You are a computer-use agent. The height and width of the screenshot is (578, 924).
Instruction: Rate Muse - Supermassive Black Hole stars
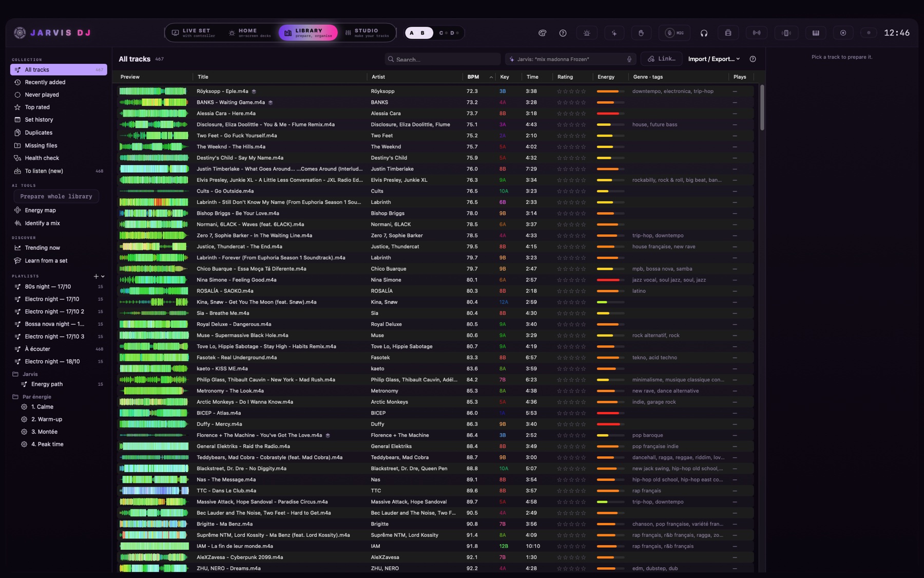pos(571,335)
